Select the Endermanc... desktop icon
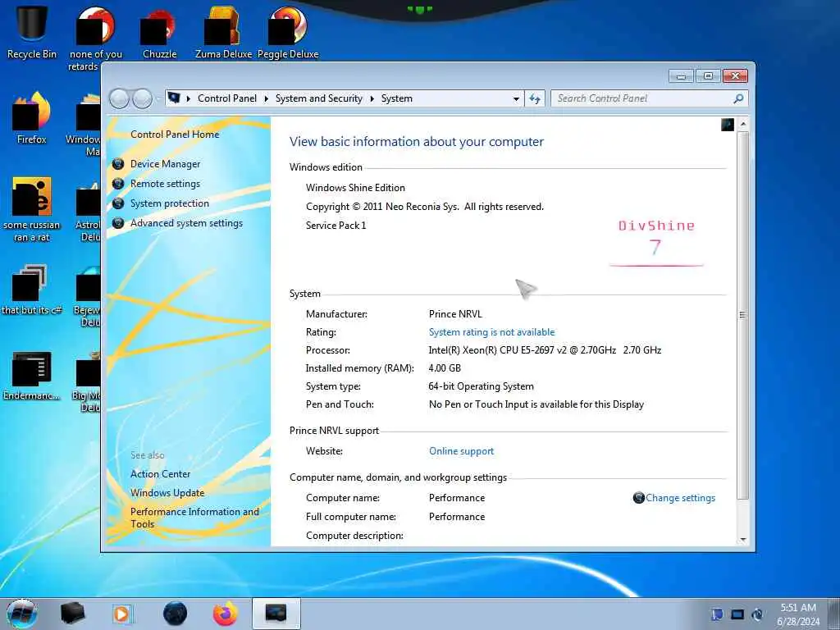The image size is (840, 630). 31,375
